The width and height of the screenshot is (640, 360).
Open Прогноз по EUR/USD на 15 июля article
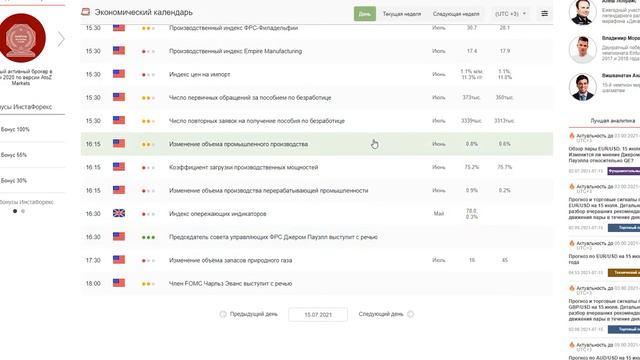click(x=604, y=259)
